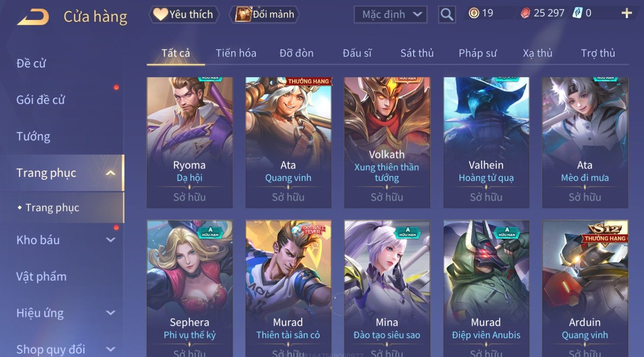Select Mina Đào tạo siêu sao card

(387, 288)
